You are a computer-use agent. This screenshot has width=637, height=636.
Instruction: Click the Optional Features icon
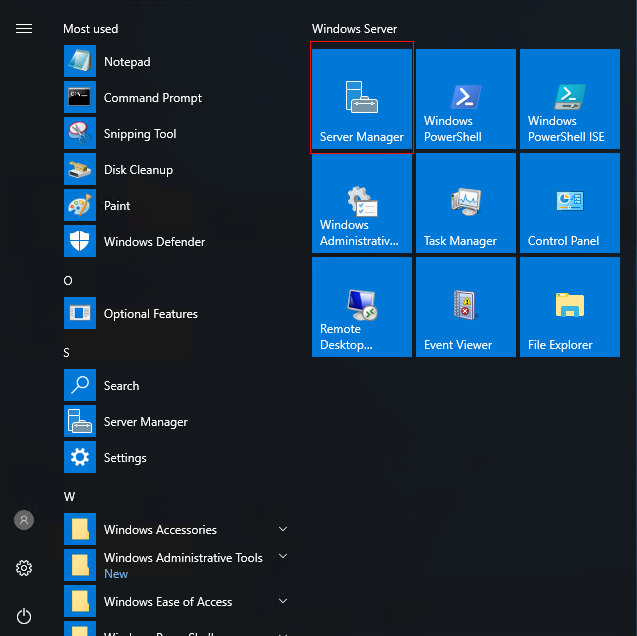tap(80, 313)
